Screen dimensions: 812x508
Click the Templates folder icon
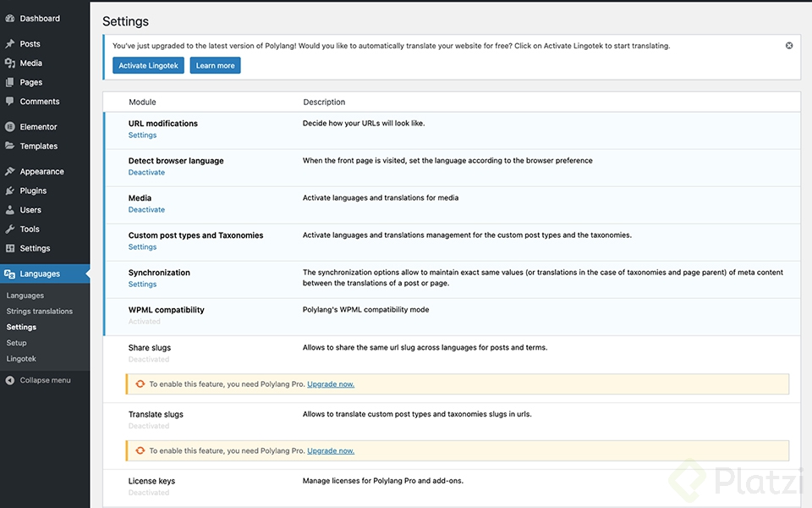(10, 146)
